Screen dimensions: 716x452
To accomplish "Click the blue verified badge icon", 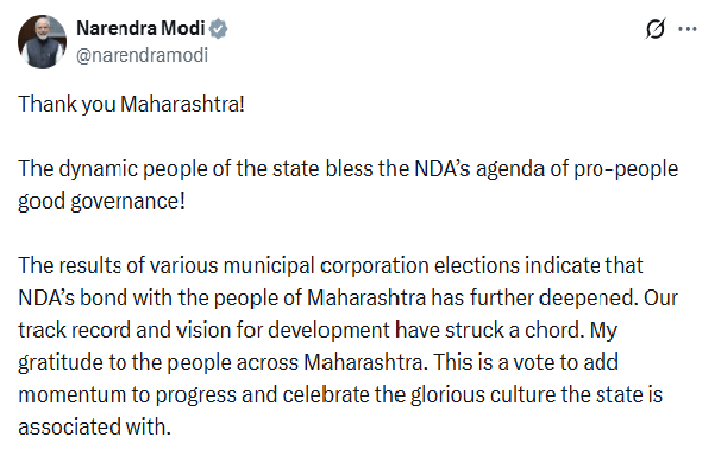I will (218, 30).
